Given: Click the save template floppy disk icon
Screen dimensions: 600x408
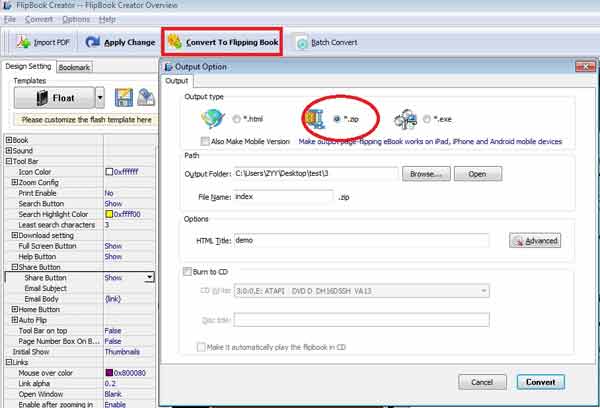Looking at the screenshot, I should point(124,98).
